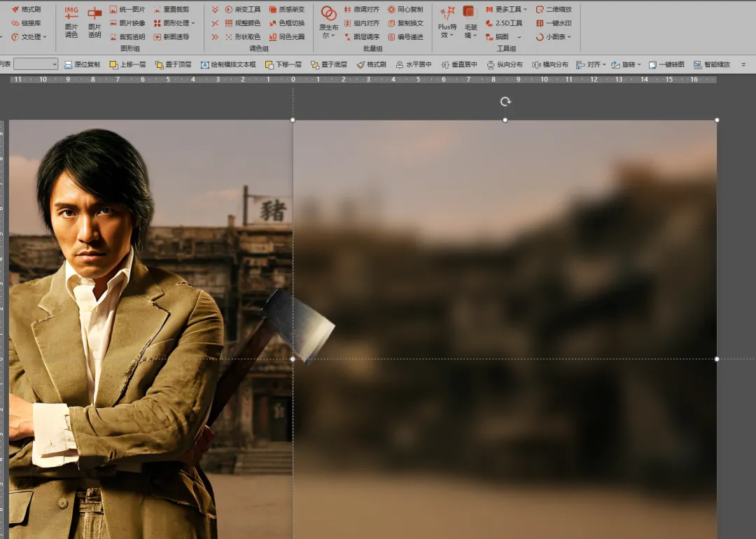Click the double right chevron in 调色组
Screen dimensions: 756x539
[215, 36]
